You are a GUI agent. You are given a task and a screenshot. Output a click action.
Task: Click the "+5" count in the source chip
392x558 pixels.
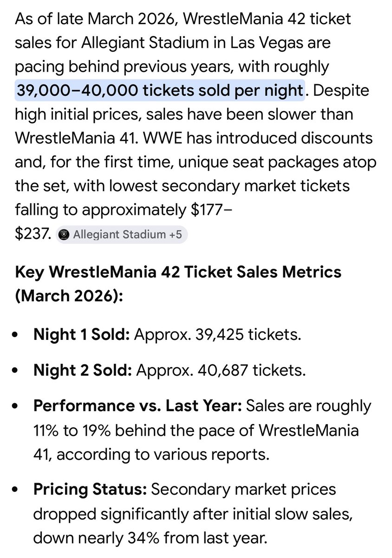tap(175, 235)
